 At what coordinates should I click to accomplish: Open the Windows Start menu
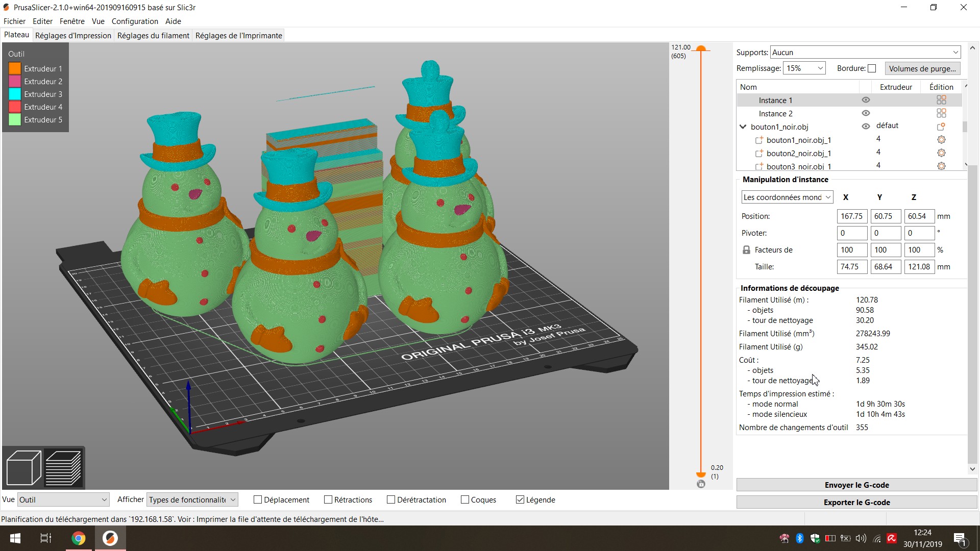tap(15, 538)
